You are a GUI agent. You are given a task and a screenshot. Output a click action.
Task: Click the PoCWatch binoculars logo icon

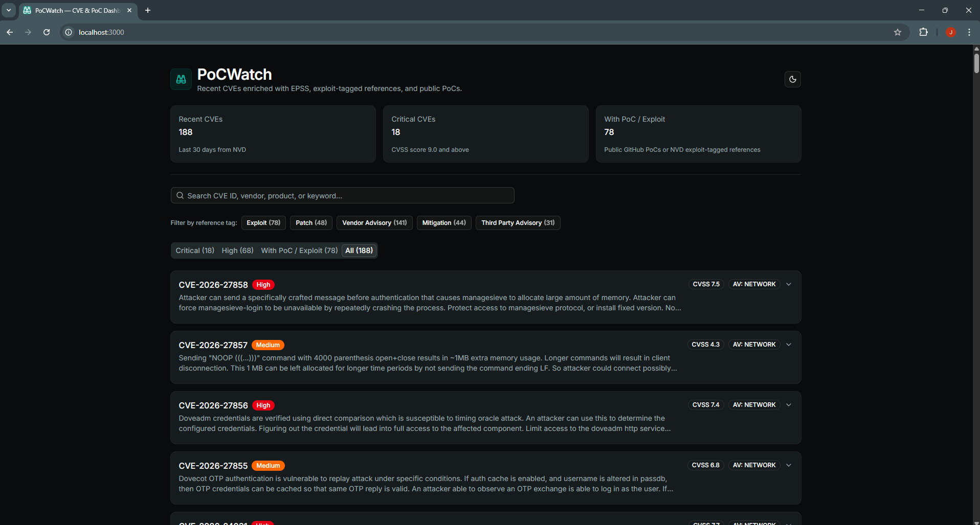pos(181,79)
